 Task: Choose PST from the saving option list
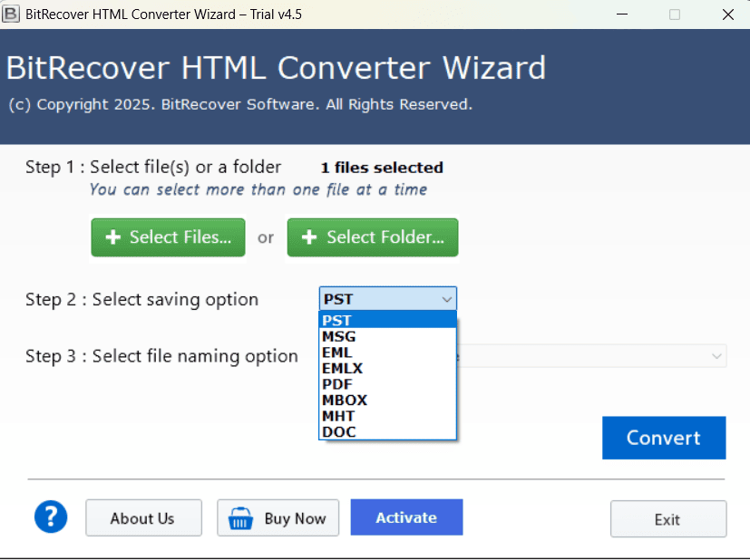click(x=387, y=320)
